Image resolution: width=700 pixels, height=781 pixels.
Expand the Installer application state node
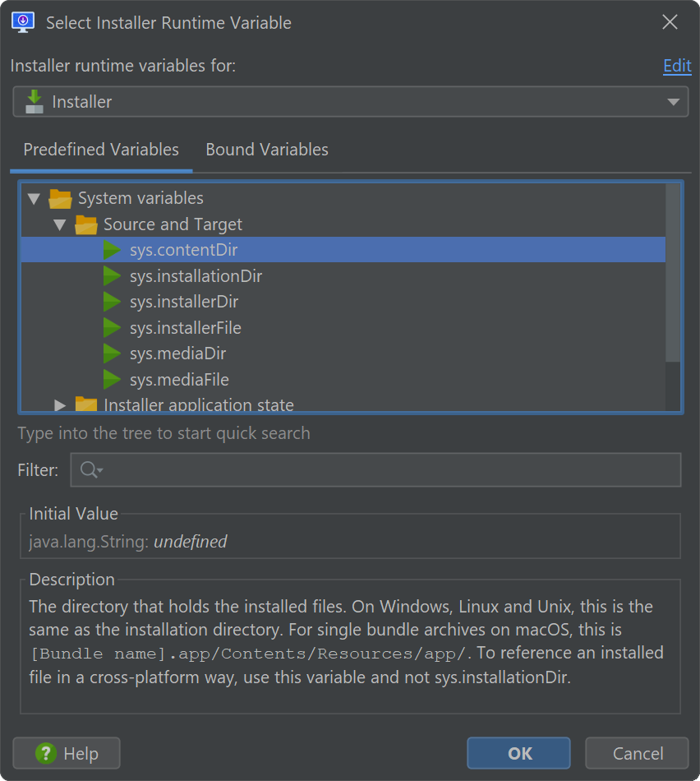[60, 405]
